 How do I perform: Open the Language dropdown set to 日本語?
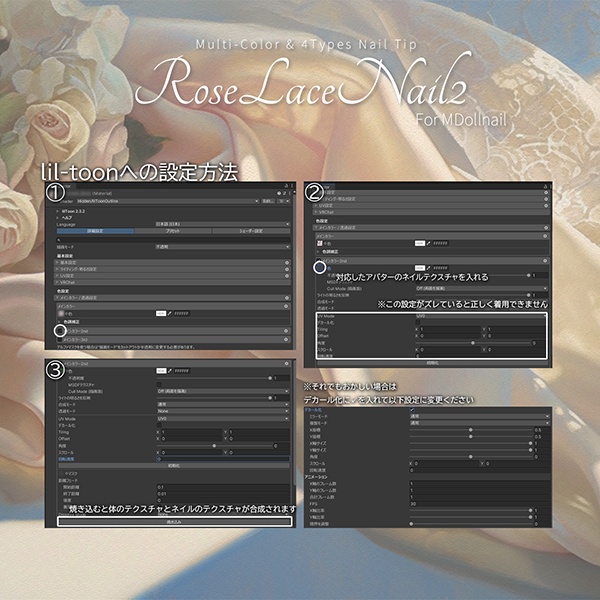tap(222, 224)
